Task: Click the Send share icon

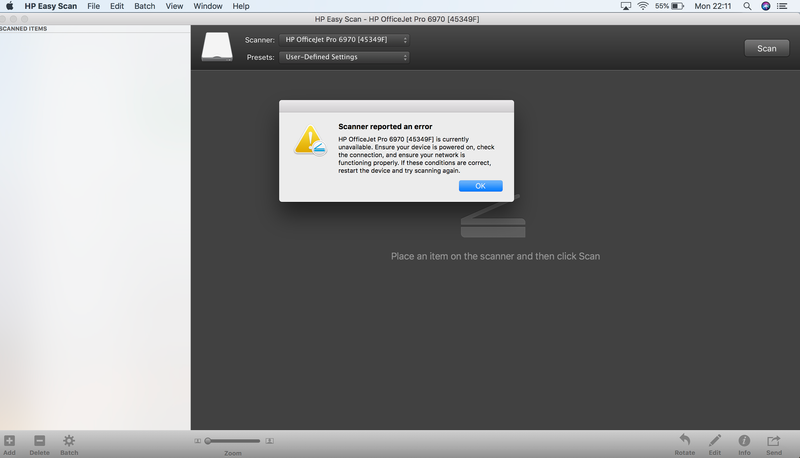Action: pyautogui.click(x=773, y=440)
